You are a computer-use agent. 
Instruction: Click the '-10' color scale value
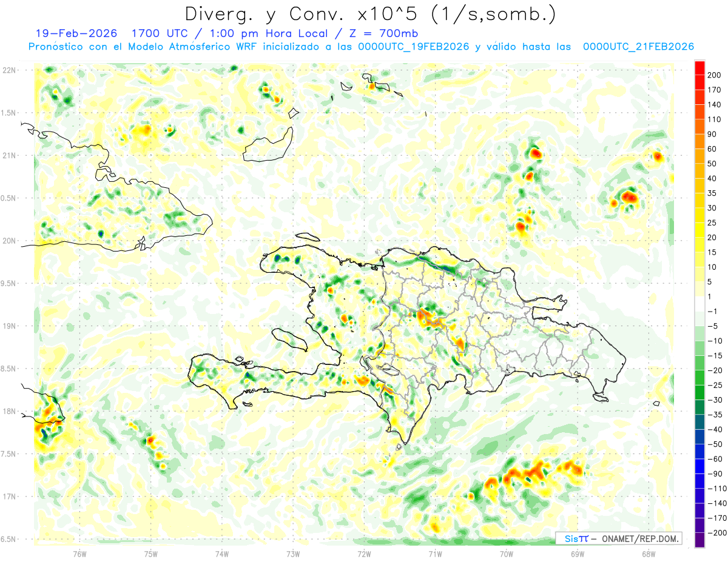click(x=715, y=341)
